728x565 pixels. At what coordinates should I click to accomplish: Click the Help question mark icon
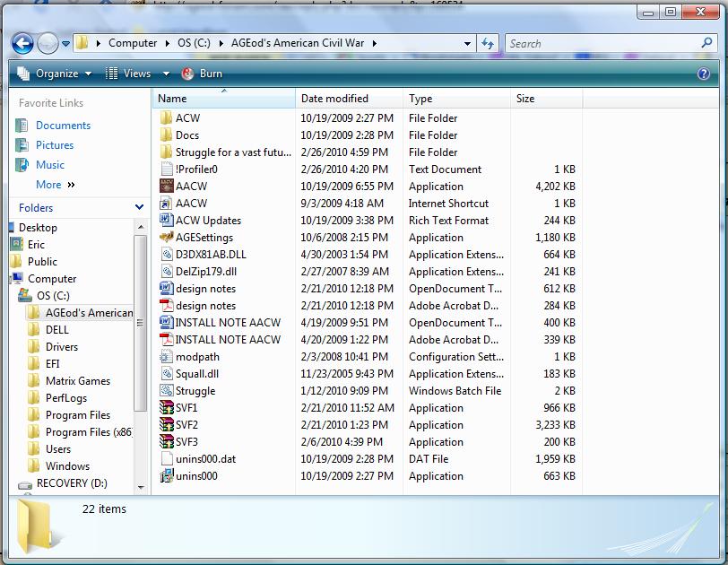point(704,74)
